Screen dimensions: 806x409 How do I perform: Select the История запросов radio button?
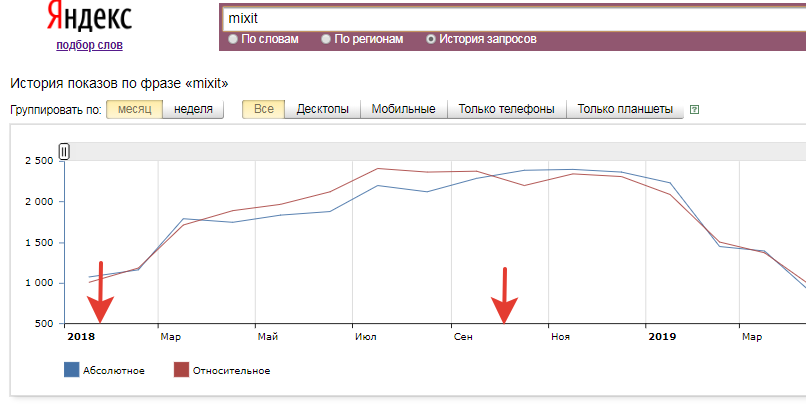pos(431,39)
